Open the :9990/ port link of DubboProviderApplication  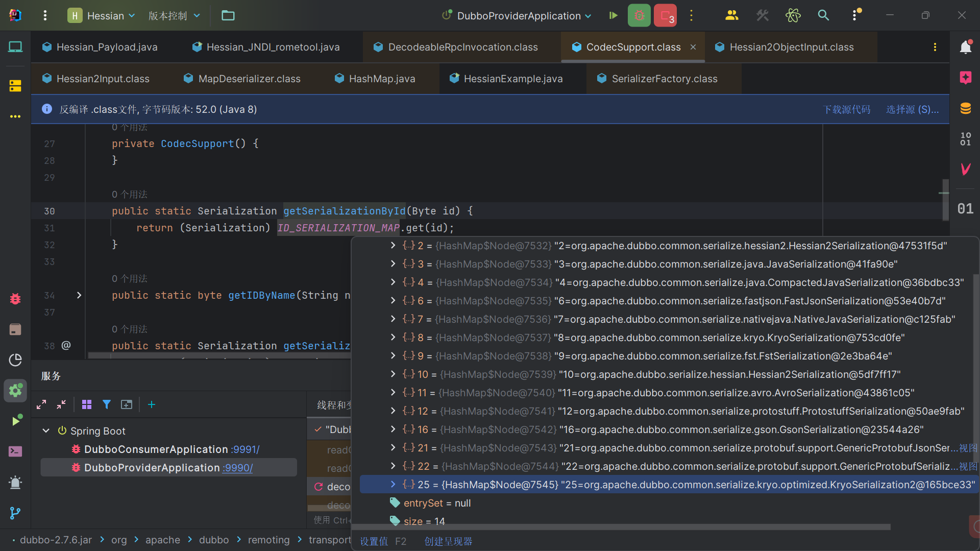tap(237, 468)
